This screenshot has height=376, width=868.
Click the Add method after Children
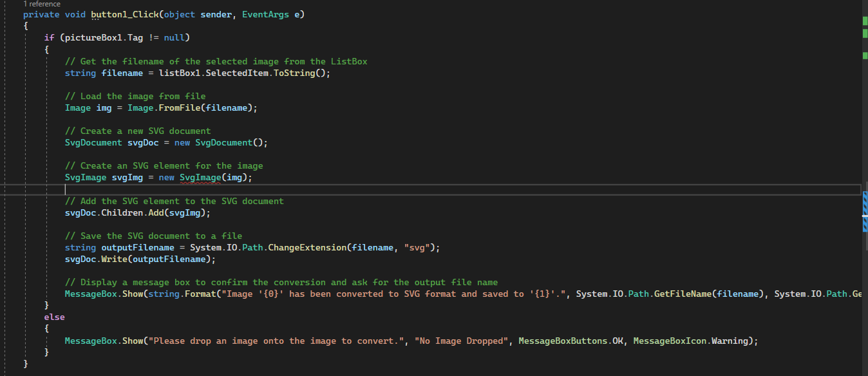click(x=156, y=212)
